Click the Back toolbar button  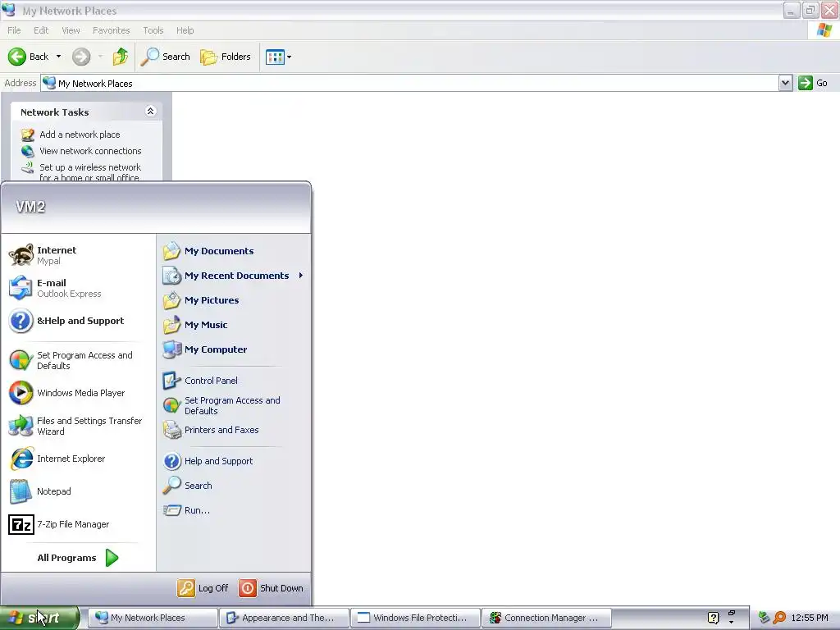(29, 57)
